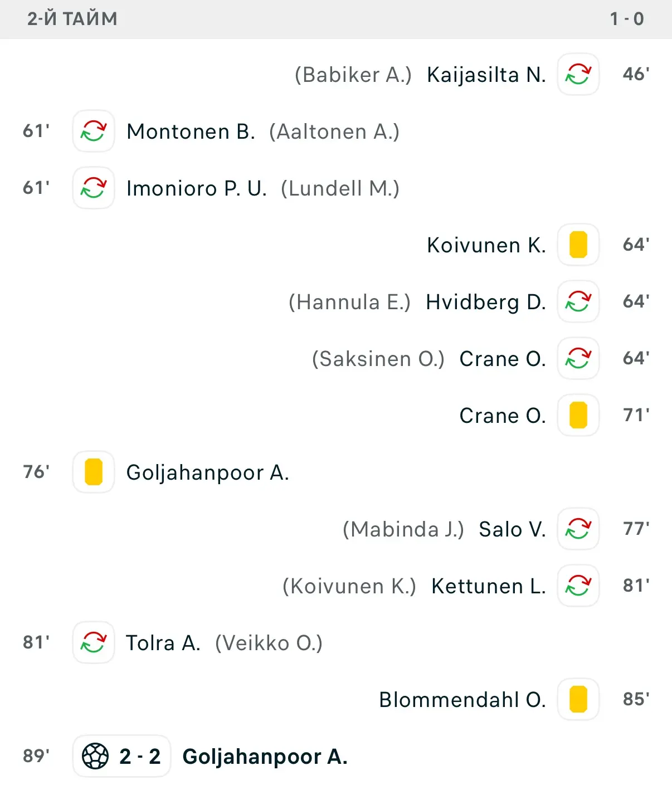672x790 pixels.
Task: Click the yellow card icon for Koivunen K.
Action: 578,245
